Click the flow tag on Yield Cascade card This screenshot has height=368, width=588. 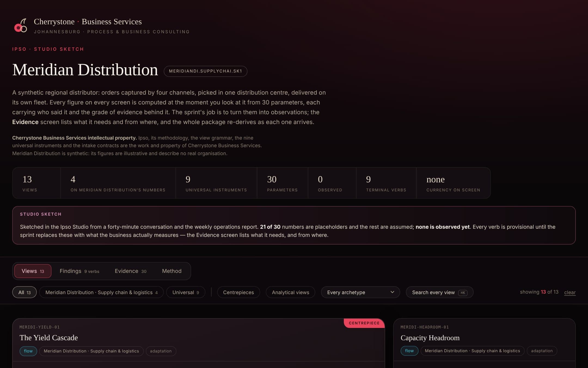tap(28, 351)
